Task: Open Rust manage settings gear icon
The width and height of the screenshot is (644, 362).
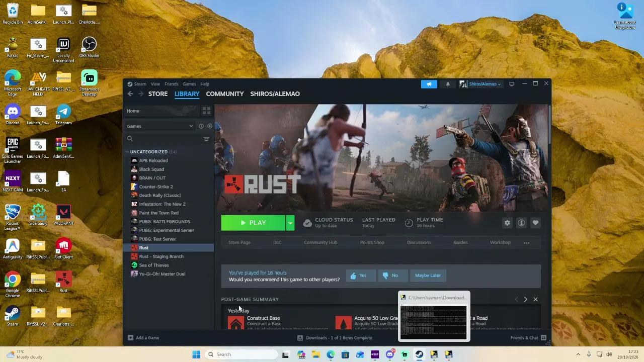Action: tap(507, 223)
